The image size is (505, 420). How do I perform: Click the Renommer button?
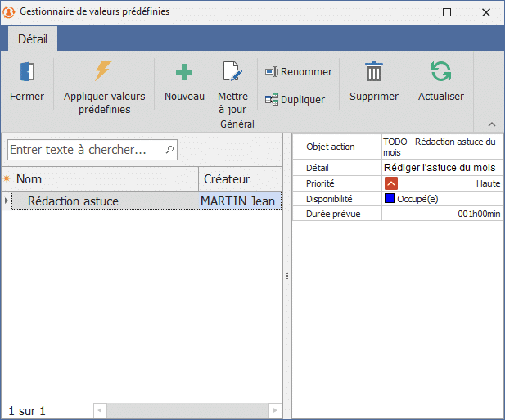pos(299,72)
